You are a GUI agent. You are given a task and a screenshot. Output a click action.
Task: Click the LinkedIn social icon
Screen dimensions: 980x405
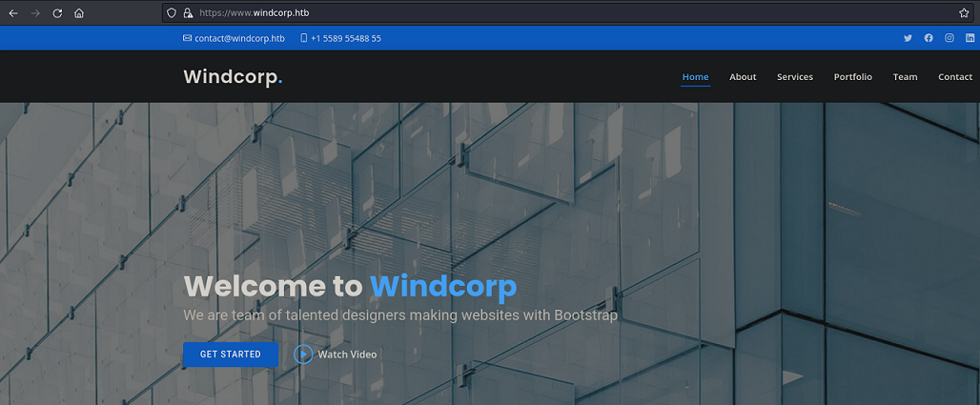pos(970,38)
